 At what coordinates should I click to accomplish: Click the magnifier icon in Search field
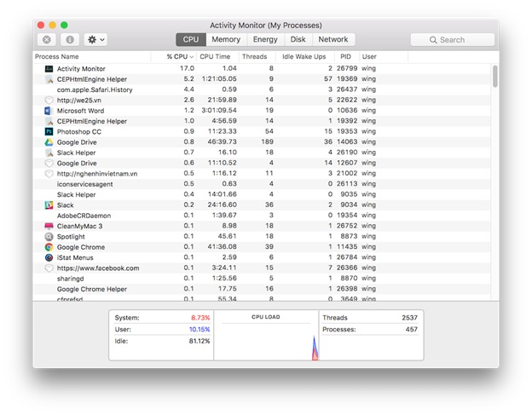tap(433, 40)
